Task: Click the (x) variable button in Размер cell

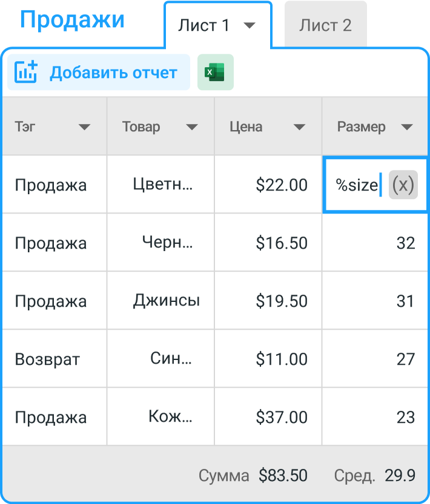Action: coord(403,185)
